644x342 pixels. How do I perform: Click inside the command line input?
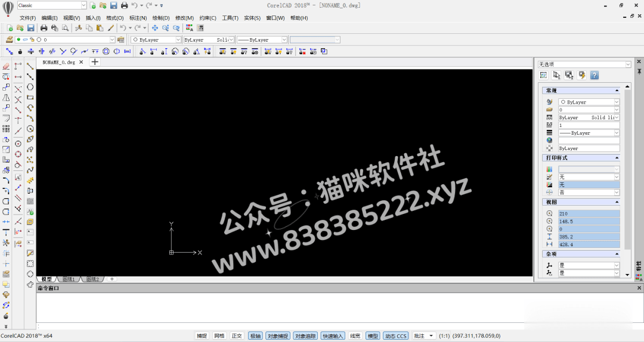coord(339,327)
